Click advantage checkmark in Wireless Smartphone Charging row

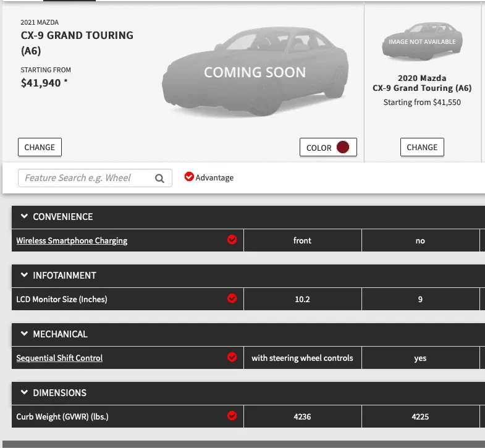pos(232,240)
